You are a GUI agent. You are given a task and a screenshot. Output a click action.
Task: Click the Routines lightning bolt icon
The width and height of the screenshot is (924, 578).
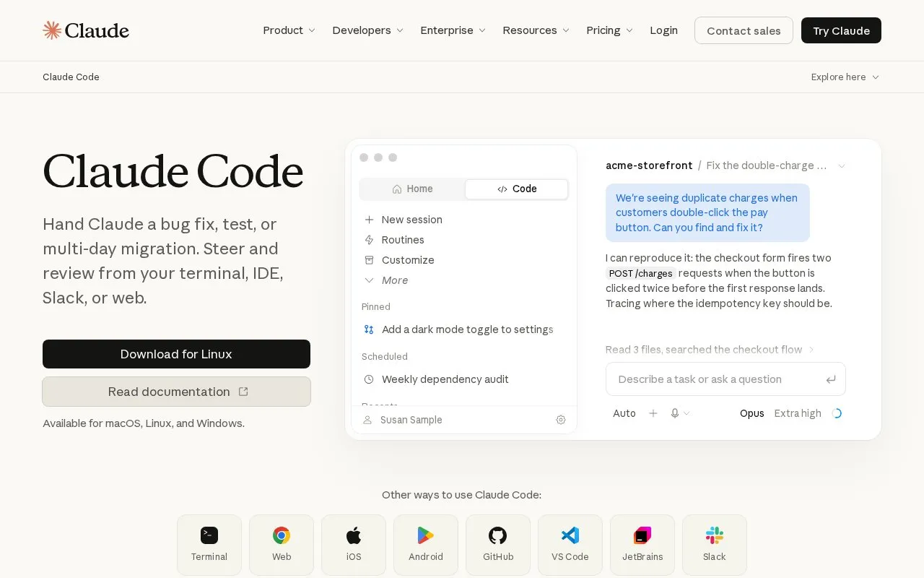369,240
